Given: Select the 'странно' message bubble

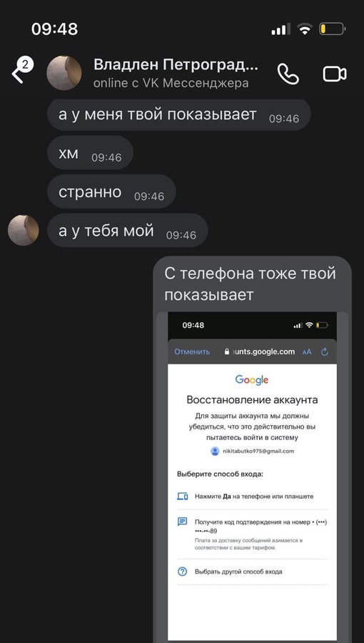Looking at the screenshot, I should pyautogui.click(x=111, y=191).
